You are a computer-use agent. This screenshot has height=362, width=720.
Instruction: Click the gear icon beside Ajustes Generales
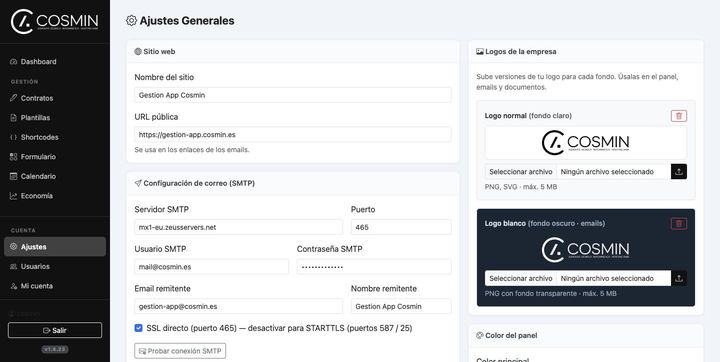(x=131, y=21)
